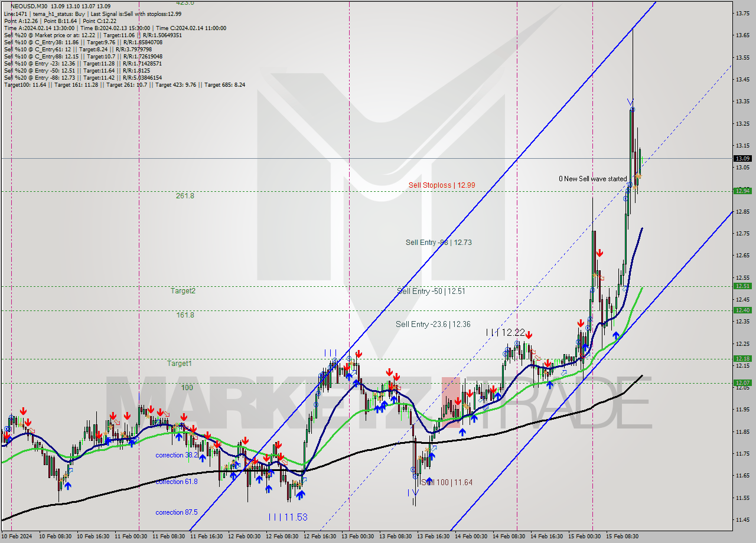The height and width of the screenshot is (543, 756).
Task: Click the 'Sell %10 @ Entry -23: 12.36' line
Action: click(83, 63)
